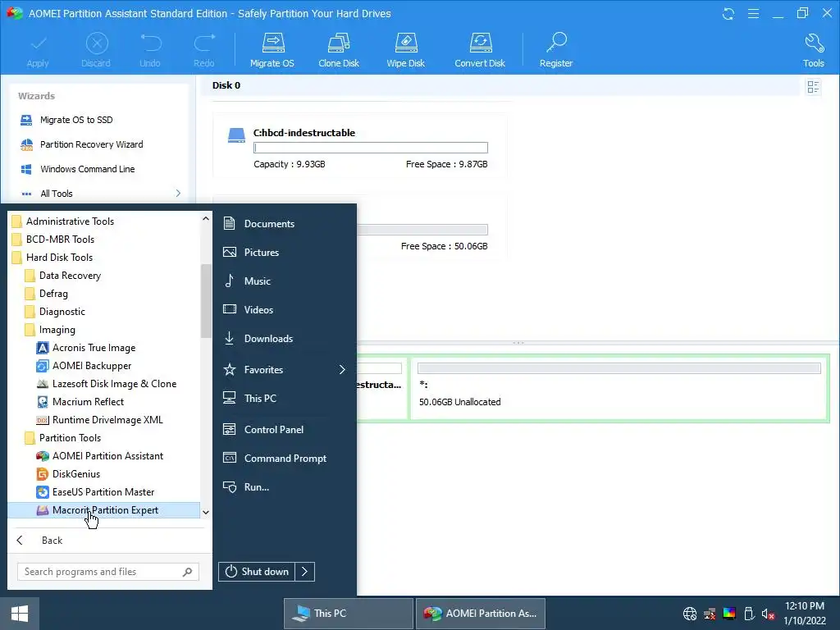
Task: Collapse Hard Disk Tools folder
Action: (x=59, y=258)
